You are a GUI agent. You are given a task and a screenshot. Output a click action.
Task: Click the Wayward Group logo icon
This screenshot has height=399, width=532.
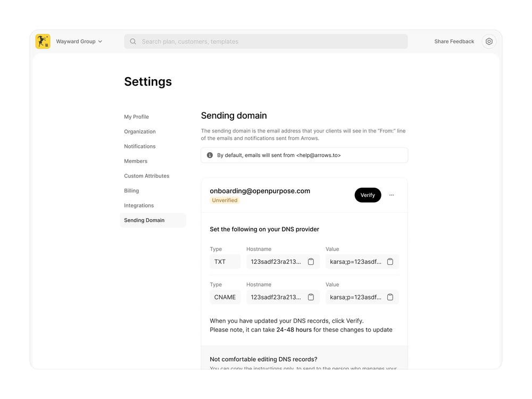pyautogui.click(x=43, y=41)
